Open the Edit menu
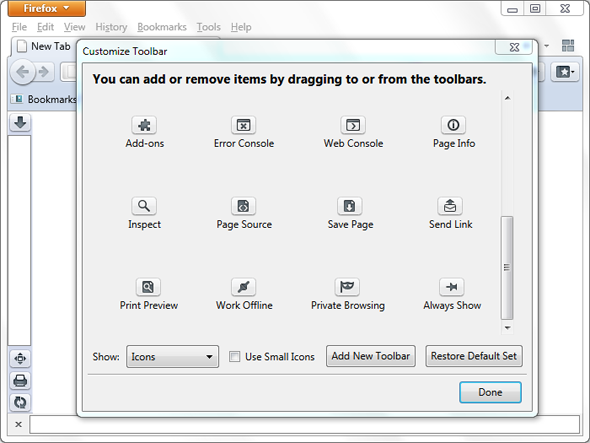 [45, 27]
